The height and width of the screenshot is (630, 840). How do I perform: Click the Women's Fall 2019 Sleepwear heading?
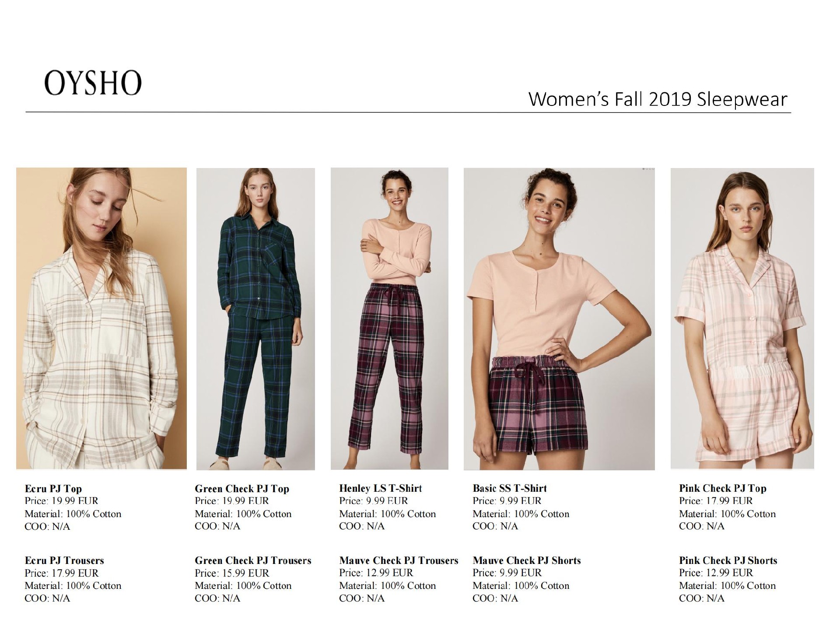[658, 99]
